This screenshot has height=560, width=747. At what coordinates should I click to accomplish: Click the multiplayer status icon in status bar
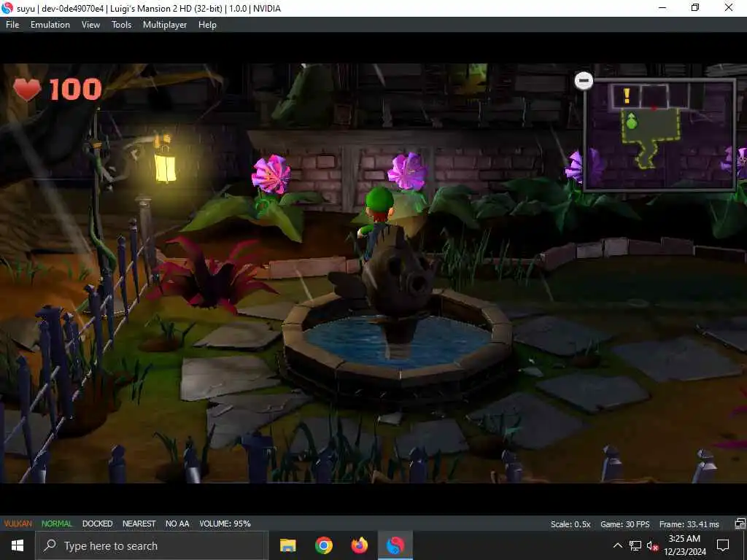tap(740, 524)
